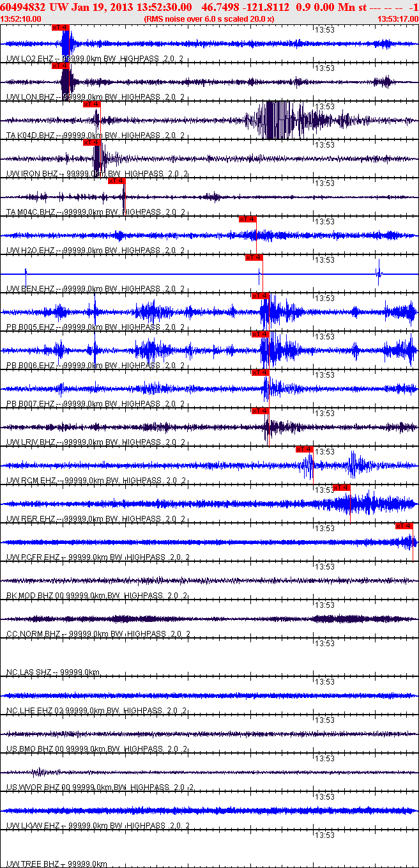Image resolution: width=419 pixels, height=868 pixels.
Task: Select the red pick flag on UW LRIV BHZ trace
Action: click(260, 411)
